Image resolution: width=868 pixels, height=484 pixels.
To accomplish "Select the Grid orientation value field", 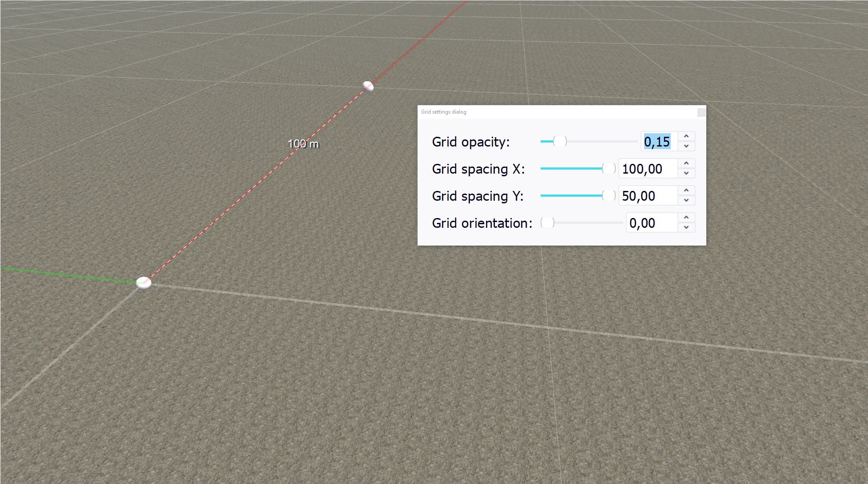I will tap(651, 223).
